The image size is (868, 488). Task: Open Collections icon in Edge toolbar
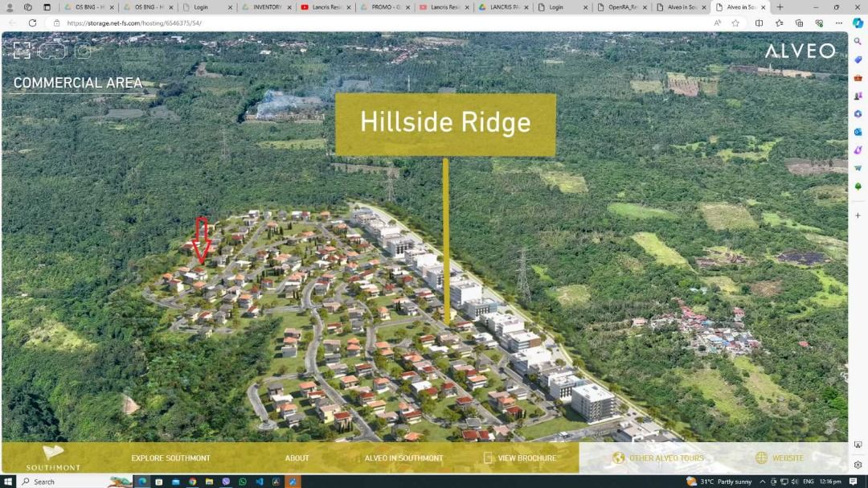coord(800,23)
